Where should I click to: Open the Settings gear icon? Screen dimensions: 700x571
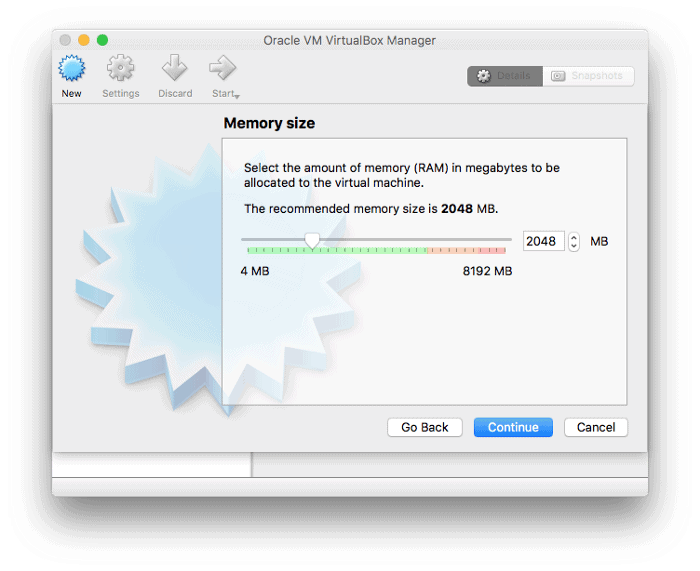click(x=121, y=69)
